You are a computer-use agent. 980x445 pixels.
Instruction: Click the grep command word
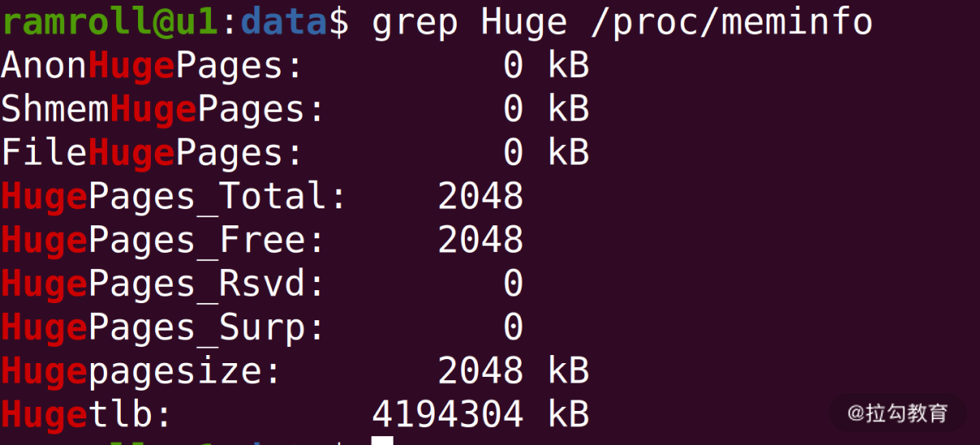click(x=415, y=22)
